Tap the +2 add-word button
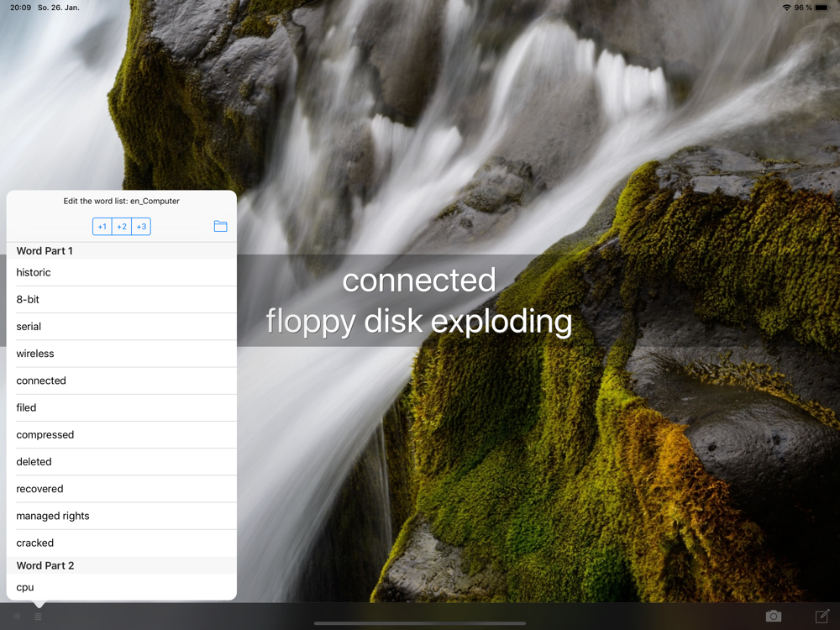The image size is (840, 630). coord(122,227)
